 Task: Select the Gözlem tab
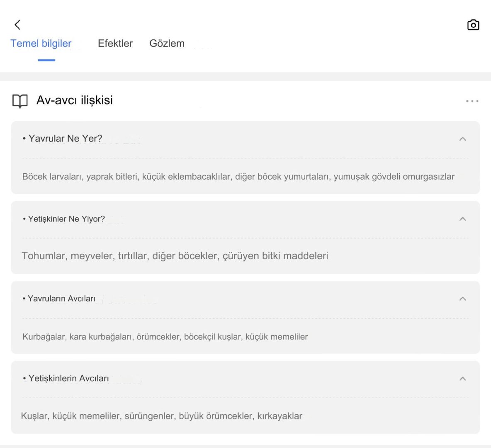pos(167,44)
